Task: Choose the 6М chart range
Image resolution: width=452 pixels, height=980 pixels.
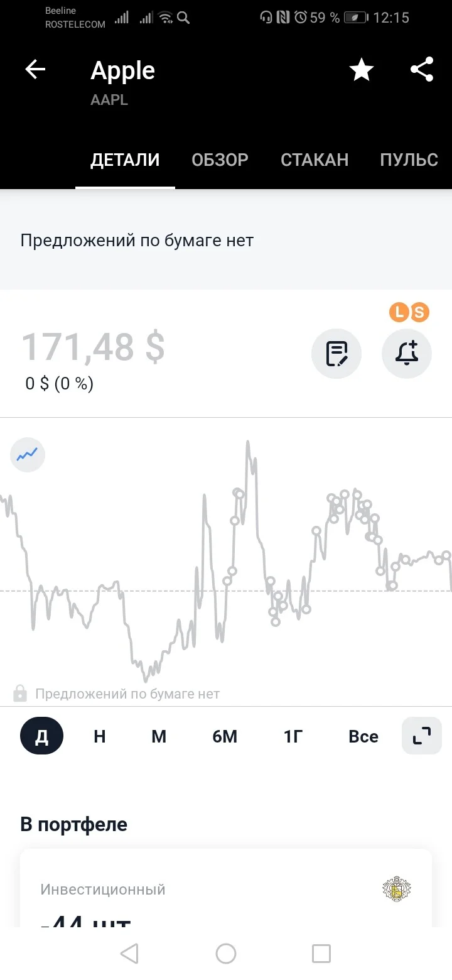Action: click(x=225, y=736)
